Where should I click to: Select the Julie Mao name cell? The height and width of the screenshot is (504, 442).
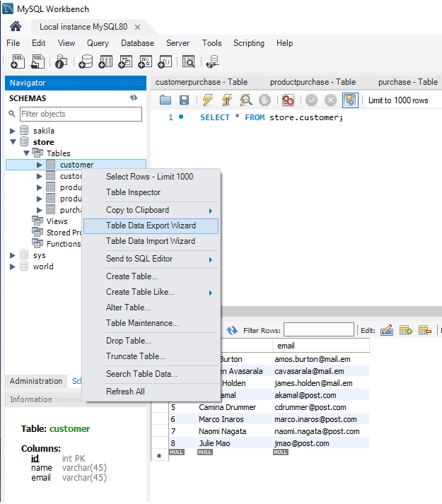(235, 444)
